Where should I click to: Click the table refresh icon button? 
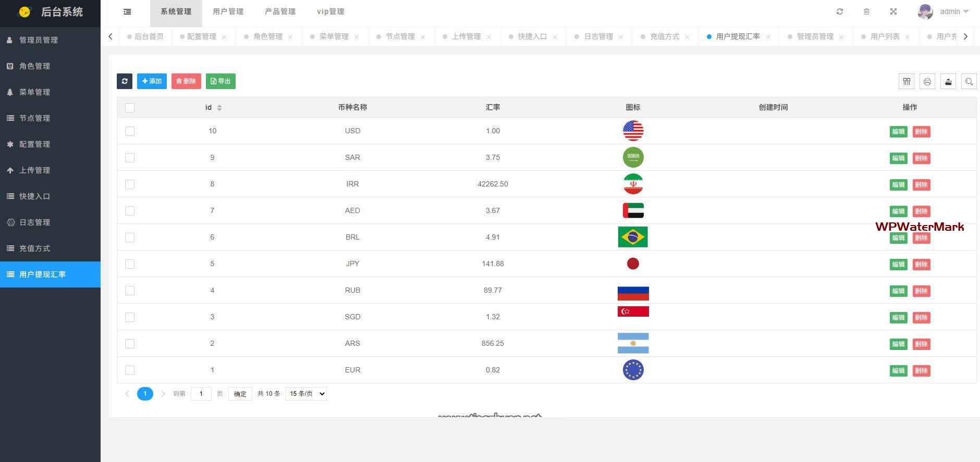pyautogui.click(x=124, y=81)
